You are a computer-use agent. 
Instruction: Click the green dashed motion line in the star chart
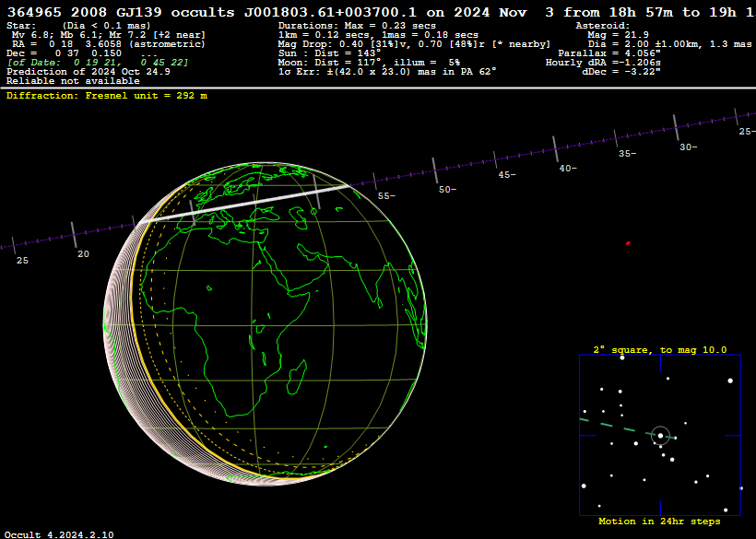pos(627,428)
